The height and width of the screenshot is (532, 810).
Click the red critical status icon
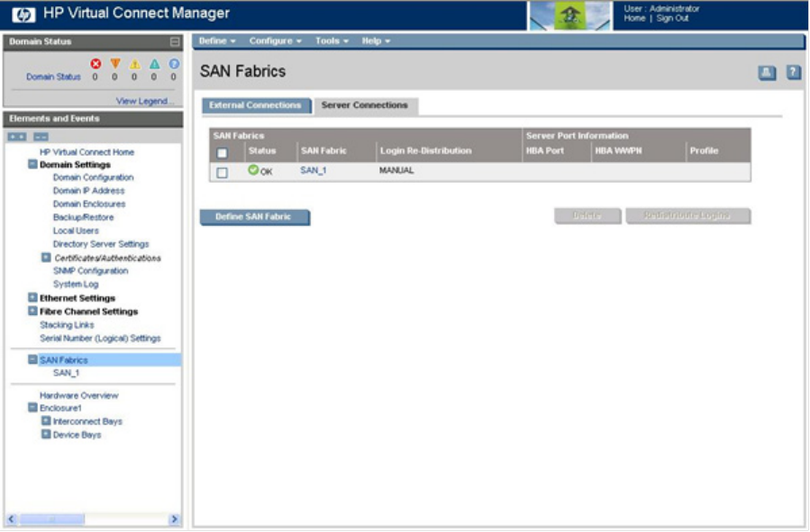point(96,64)
